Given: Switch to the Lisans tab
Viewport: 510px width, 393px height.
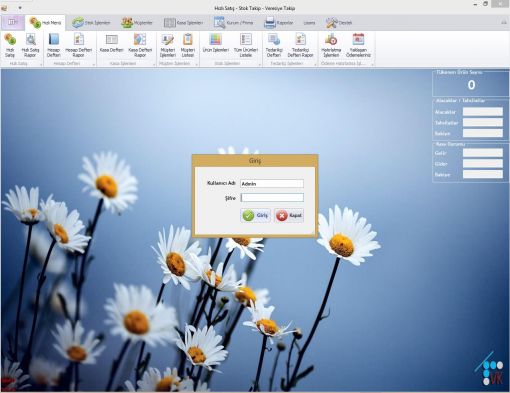Looking at the screenshot, I should tap(309, 23).
